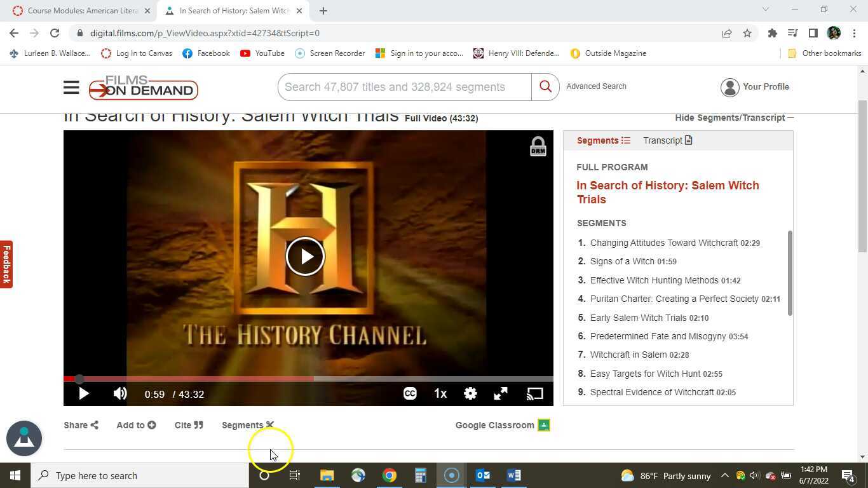Play the Salem Witch Trials video
The image size is (868, 488).
click(305, 255)
